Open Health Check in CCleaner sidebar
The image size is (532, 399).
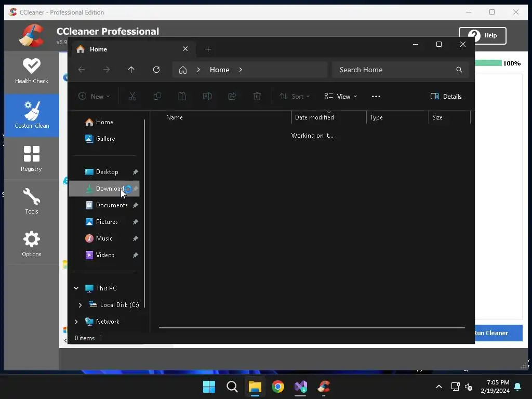click(x=32, y=72)
